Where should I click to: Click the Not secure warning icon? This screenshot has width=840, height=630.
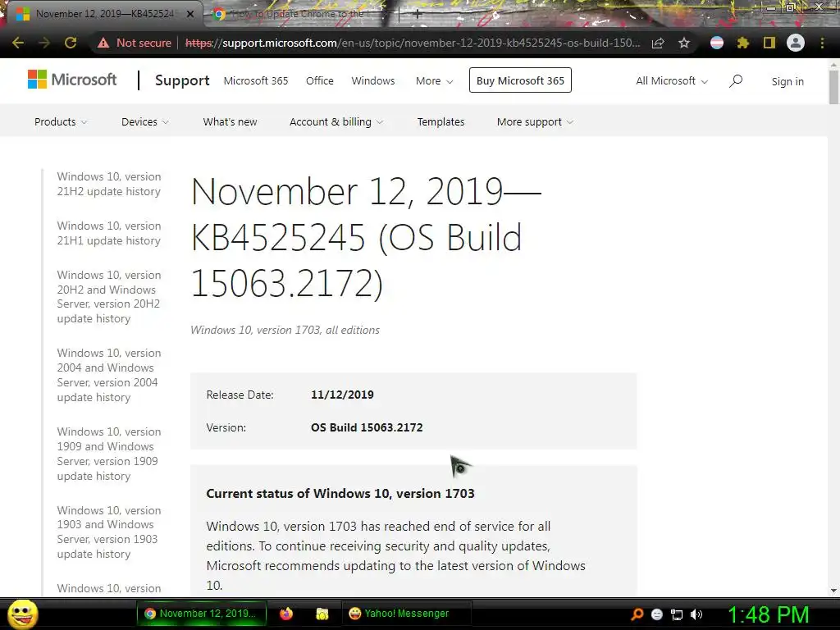[103, 43]
